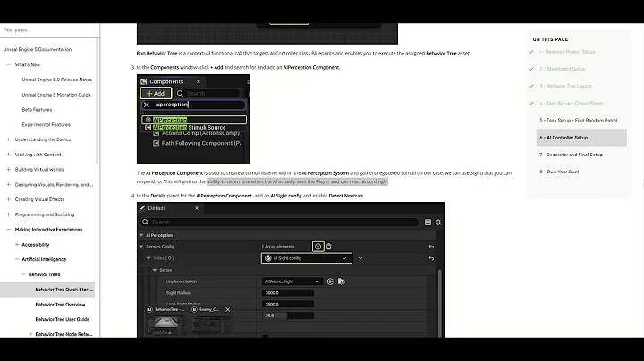Open Behavior Tree User Guide page

click(63, 319)
